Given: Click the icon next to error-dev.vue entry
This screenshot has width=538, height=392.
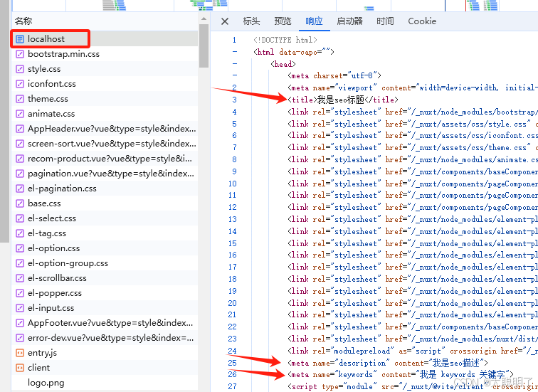Looking at the screenshot, I should pos(20,338).
